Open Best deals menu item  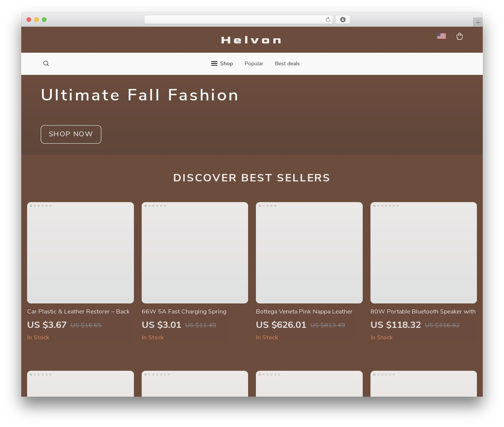tap(287, 63)
